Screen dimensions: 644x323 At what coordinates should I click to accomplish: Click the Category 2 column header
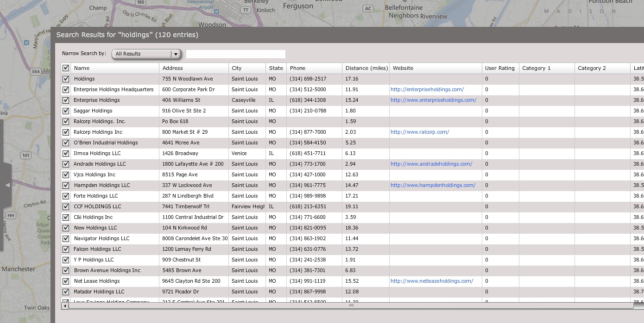(602, 68)
